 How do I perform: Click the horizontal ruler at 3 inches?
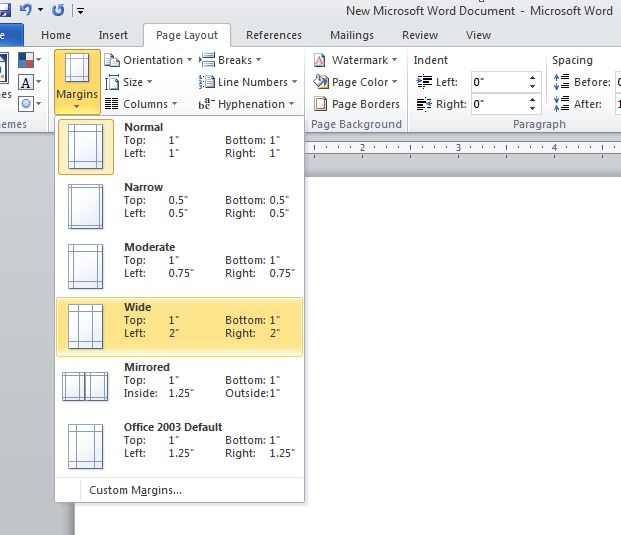459,148
